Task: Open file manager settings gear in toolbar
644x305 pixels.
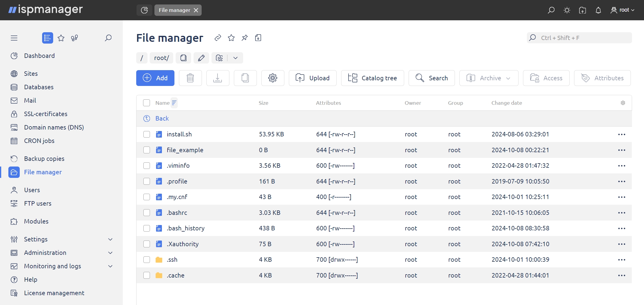Action: [x=273, y=78]
